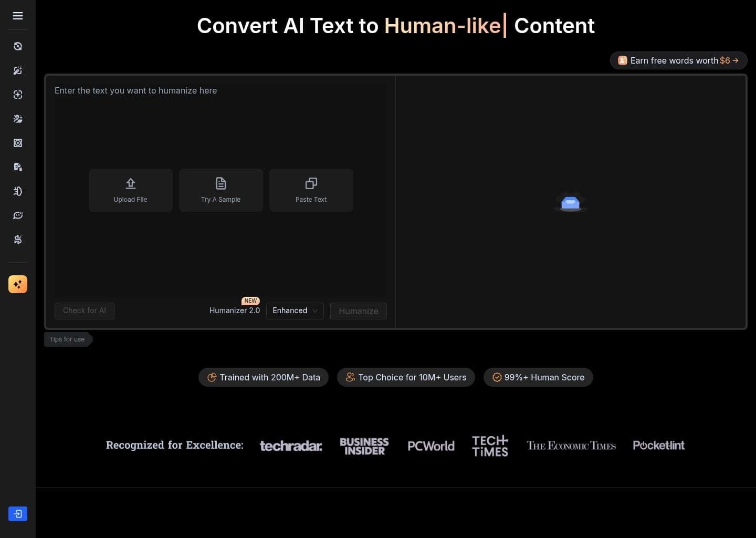Screen dimensions: 756x538
Task: Click the orange sparkle button in sidebar
Action: point(18,284)
